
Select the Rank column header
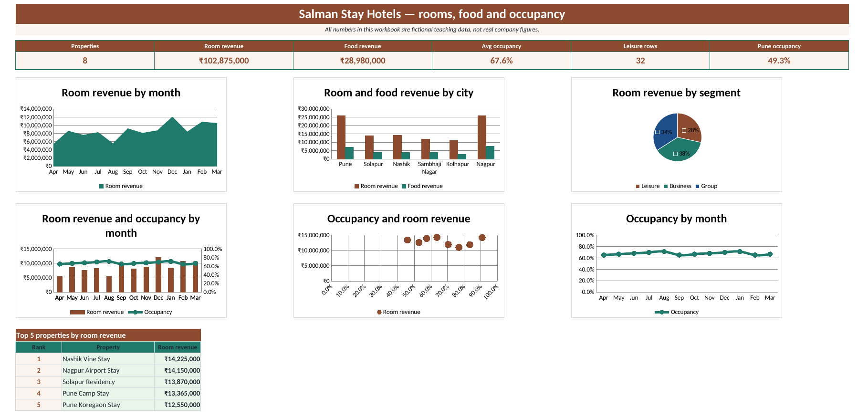[x=39, y=347]
